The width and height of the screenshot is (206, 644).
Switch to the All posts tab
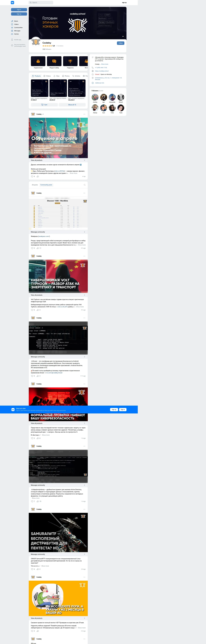tap(35, 185)
